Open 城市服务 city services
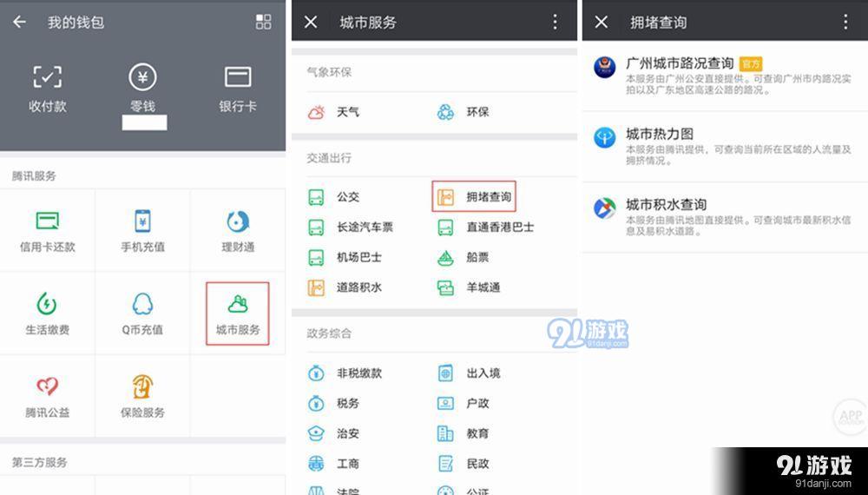The height and width of the screenshot is (495, 868). (238, 314)
